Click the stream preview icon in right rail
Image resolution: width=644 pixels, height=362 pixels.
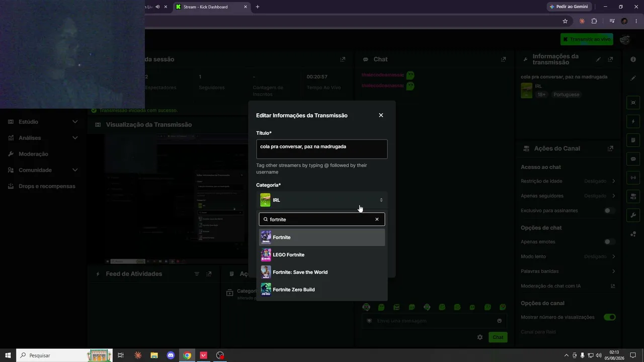[x=633, y=103]
